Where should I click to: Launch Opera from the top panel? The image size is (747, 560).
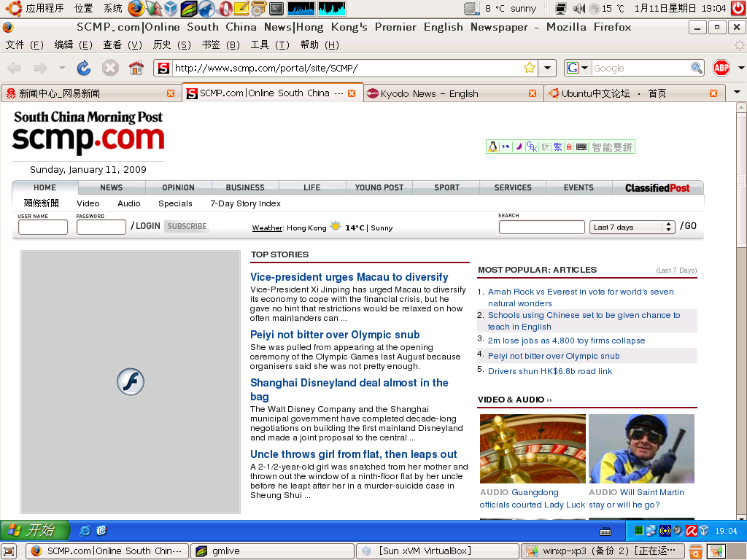[225, 8]
